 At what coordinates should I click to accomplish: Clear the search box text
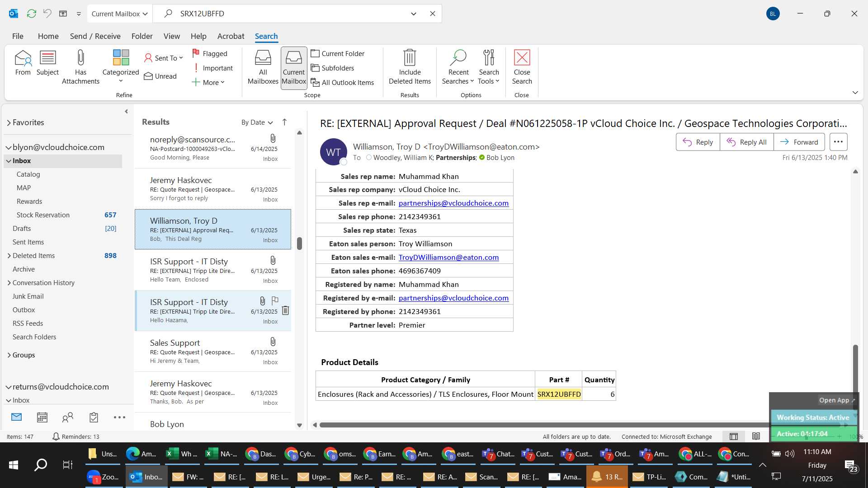pyautogui.click(x=433, y=14)
